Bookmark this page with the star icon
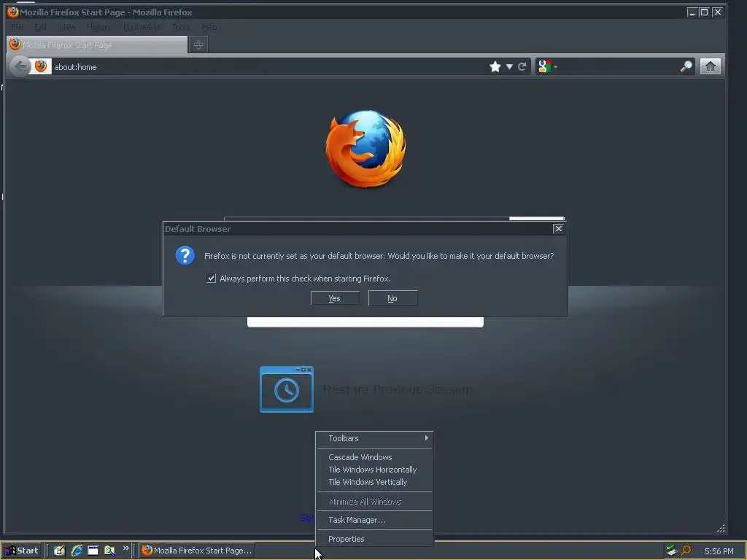The height and width of the screenshot is (560, 747). (x=495, y=66)
